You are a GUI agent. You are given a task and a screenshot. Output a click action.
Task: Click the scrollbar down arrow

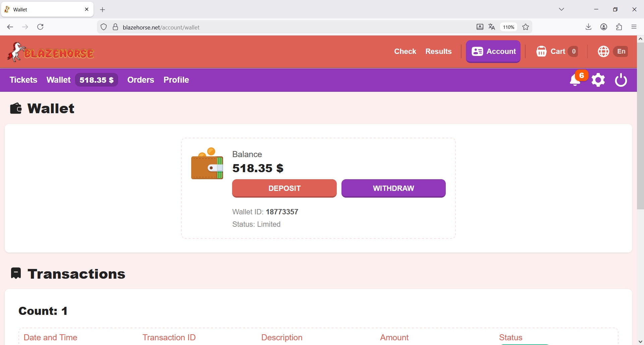click(641, 342)
